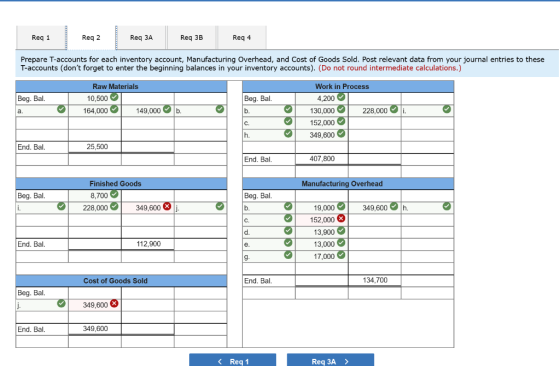Click the Req 3A next navigation button
The image size is (560, 366).
[330, 361]
